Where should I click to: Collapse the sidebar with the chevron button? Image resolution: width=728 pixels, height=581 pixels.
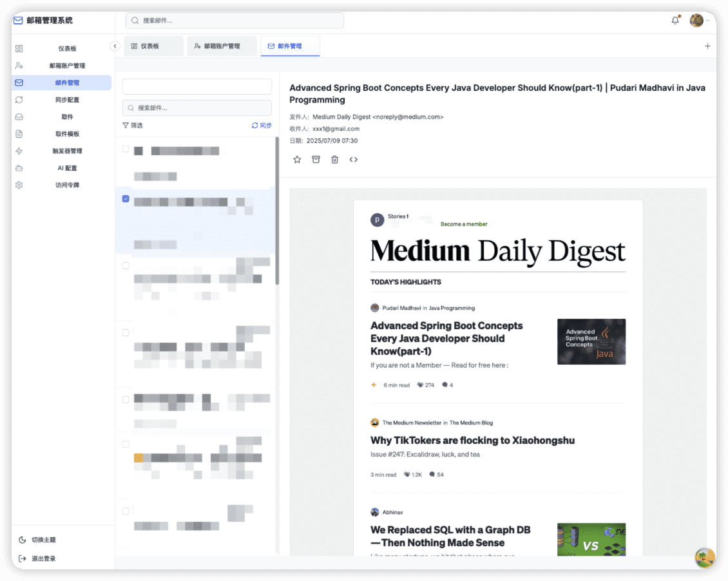pos(115,46)
